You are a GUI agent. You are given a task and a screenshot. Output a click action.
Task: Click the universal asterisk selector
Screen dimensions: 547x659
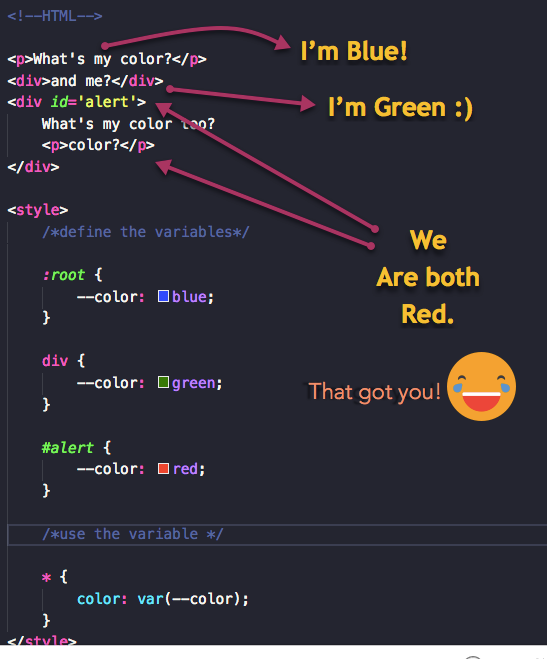tap(46, 577)
